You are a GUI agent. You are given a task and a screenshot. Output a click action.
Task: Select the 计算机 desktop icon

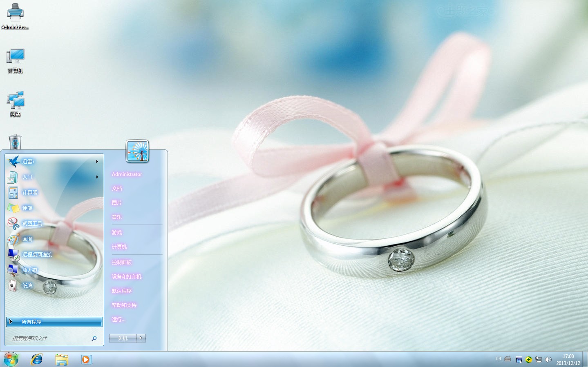tap(15, 60)
